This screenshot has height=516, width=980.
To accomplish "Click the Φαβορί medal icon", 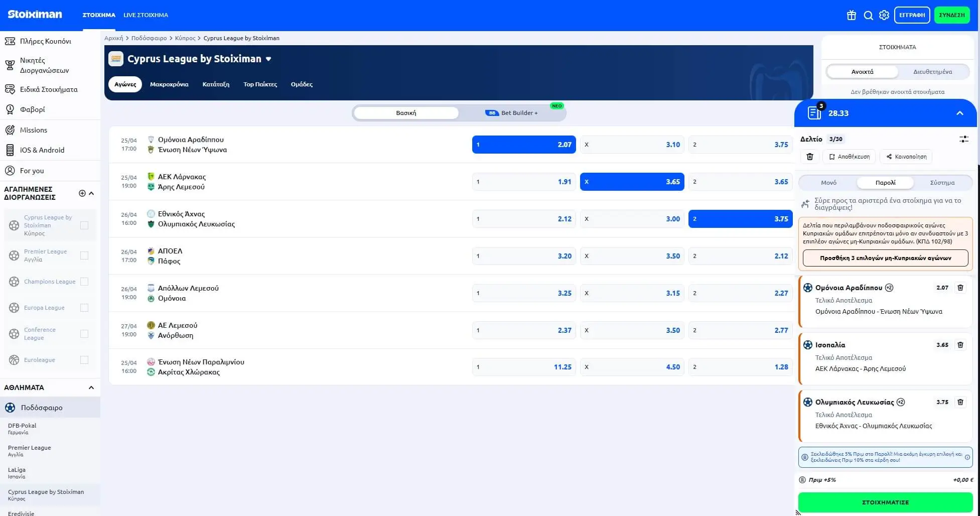I will click(x=10, y=109).
